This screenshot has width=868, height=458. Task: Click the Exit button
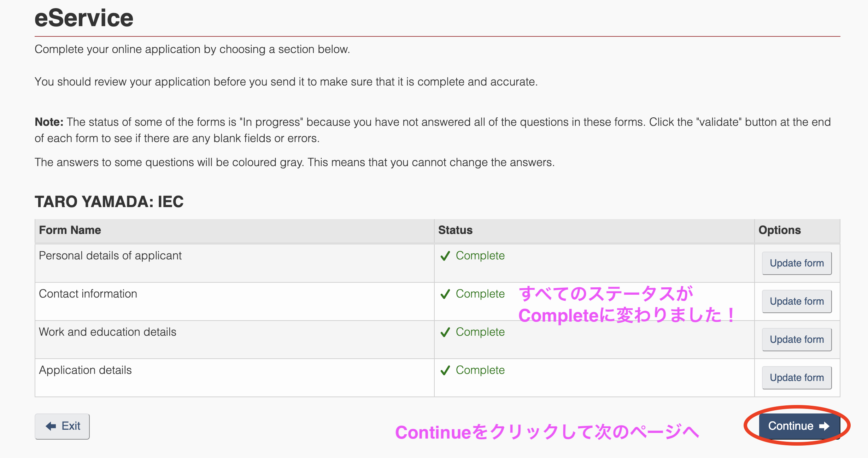coord(62,426)
